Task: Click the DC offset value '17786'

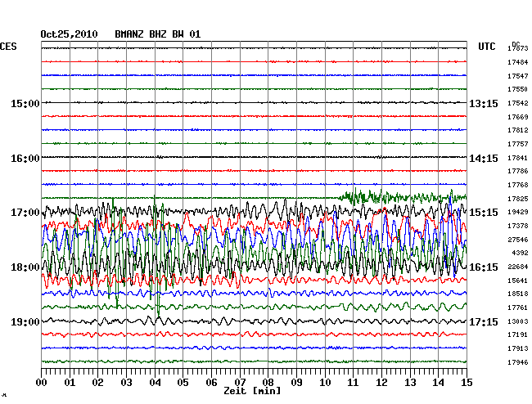Action: click(x=518, y=171)
